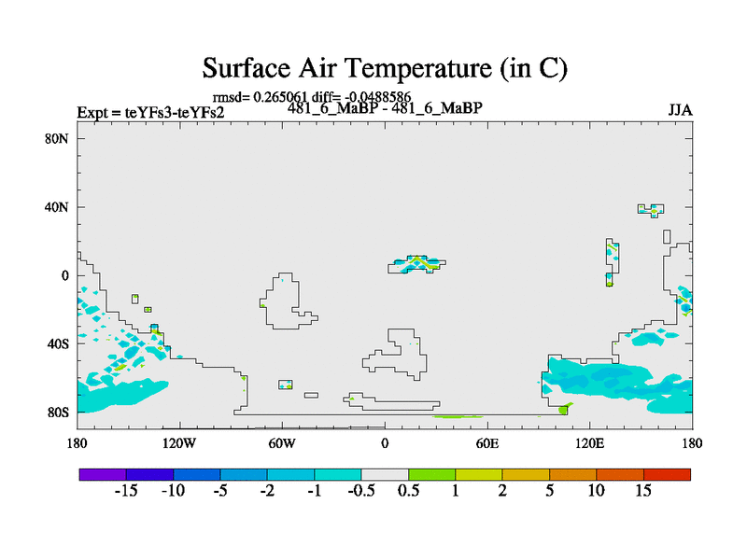The image size is (747, 560).
Task: Select the '481_6_MaBP - 481_6_MaBP' subtitle
Action: tap(385, 108)
